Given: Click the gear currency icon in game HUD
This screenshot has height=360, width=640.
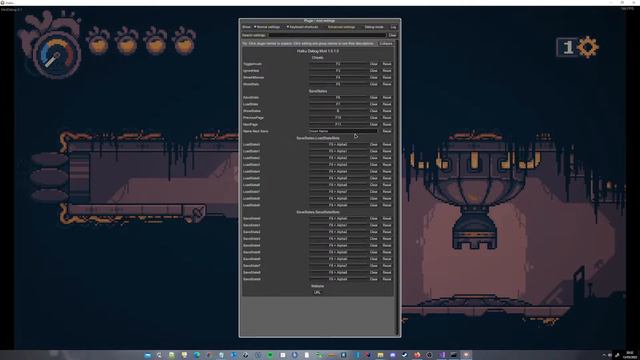Looking at the screenshot, I should 588,47.
